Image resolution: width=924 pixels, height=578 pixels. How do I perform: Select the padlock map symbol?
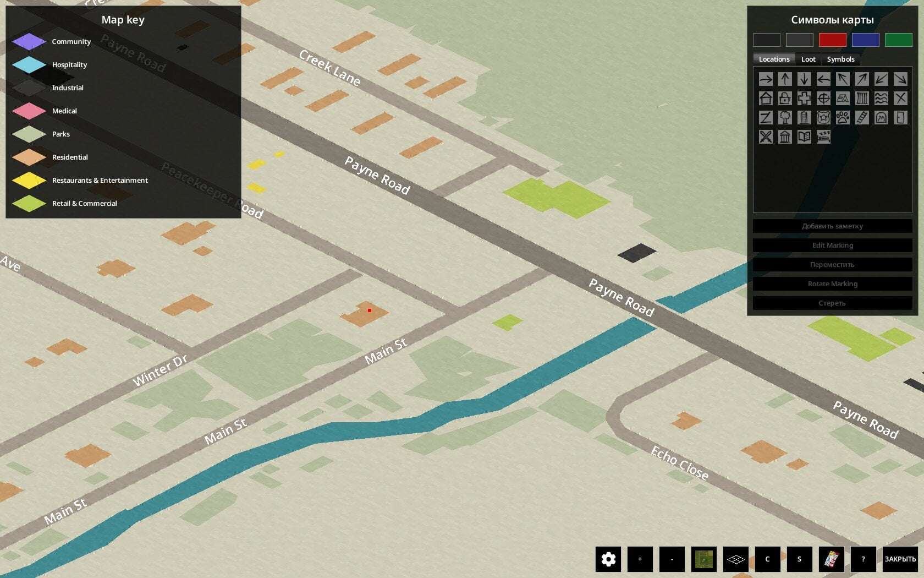(x=785, y=99)
